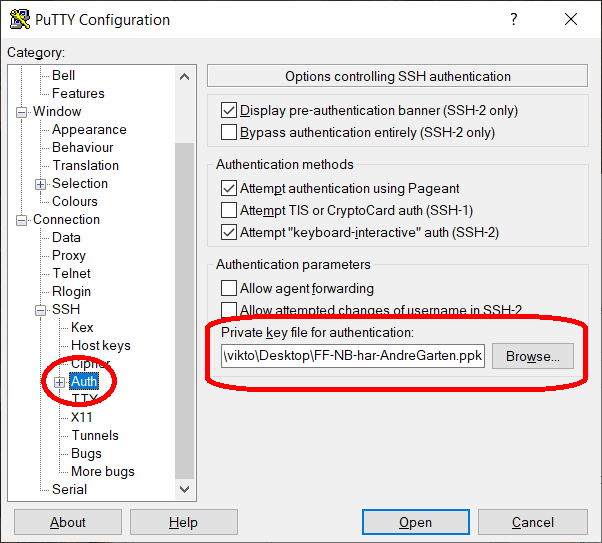Screen dimensions: 602x543
Task: Toggle Display pre-authentication banner checkbox
Action: point(228,111)
